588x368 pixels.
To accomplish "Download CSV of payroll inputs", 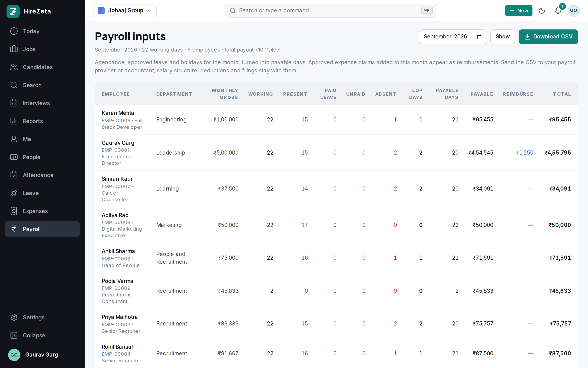I will [548, 37].
